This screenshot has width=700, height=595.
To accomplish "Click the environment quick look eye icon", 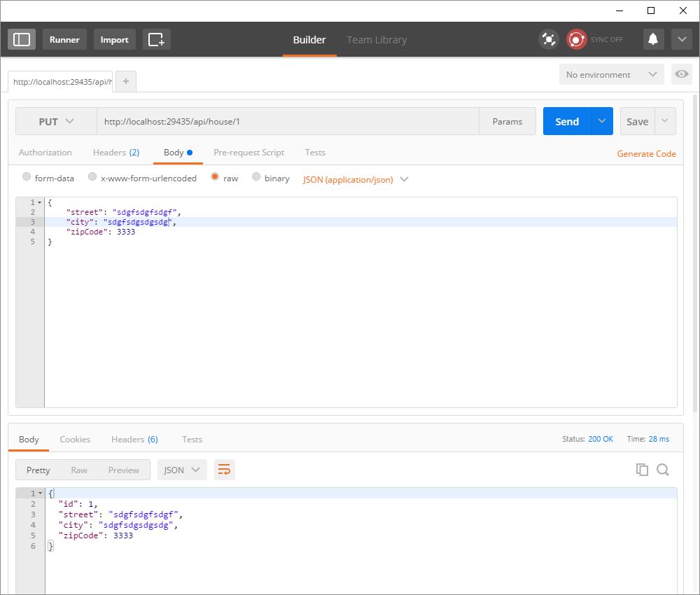I will [x=681, y=74].
